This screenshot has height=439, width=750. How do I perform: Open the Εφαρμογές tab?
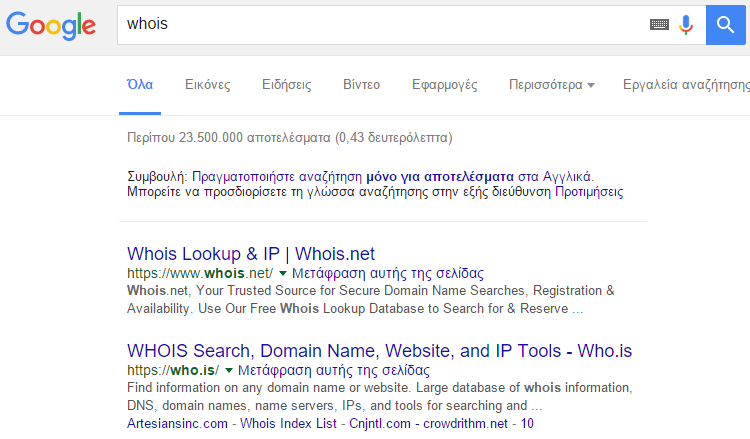tap(444, 85)
